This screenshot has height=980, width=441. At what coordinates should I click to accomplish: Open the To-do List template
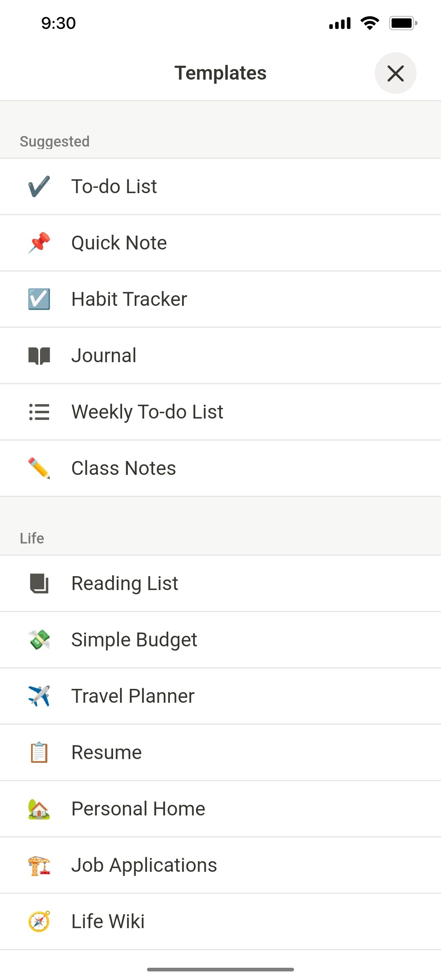[x=220, y=186]
